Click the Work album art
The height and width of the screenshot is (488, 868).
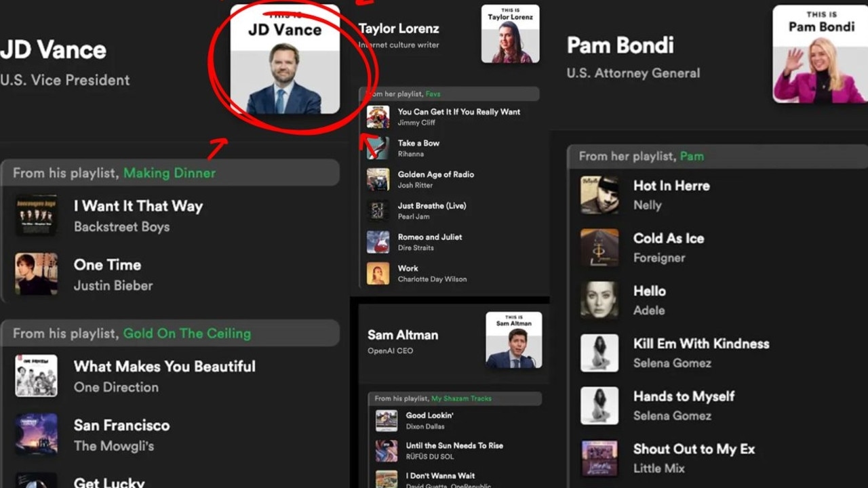378,273
